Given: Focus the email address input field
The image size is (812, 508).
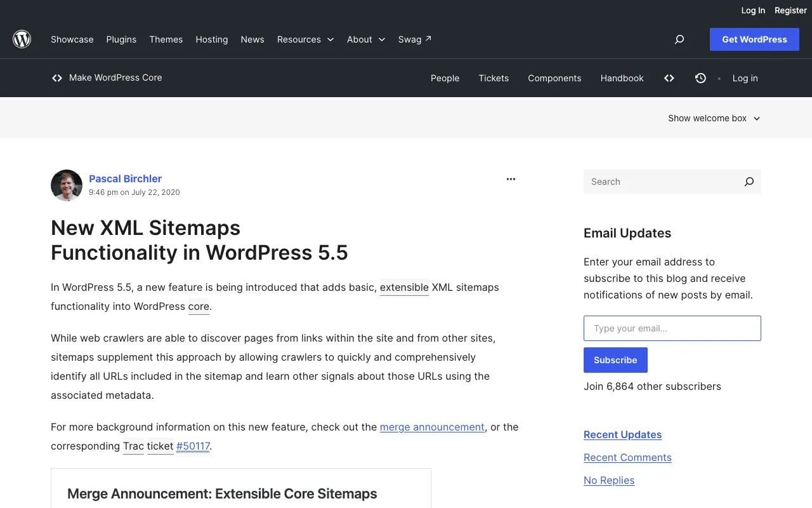Looking at the screenshot, I should click(672, 328).
